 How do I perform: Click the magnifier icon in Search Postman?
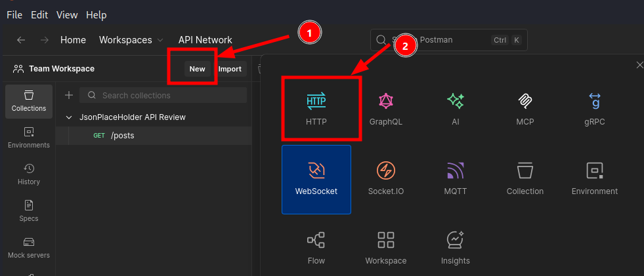(x=381, y=40)
